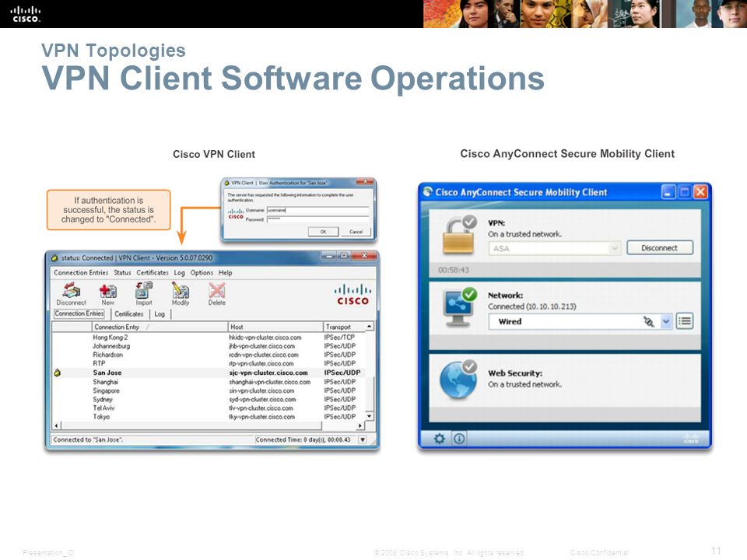The height and width of the screenshot is (560, 747).
Task: Select the Sydney connection entry
Action: [x=209, y=400]
